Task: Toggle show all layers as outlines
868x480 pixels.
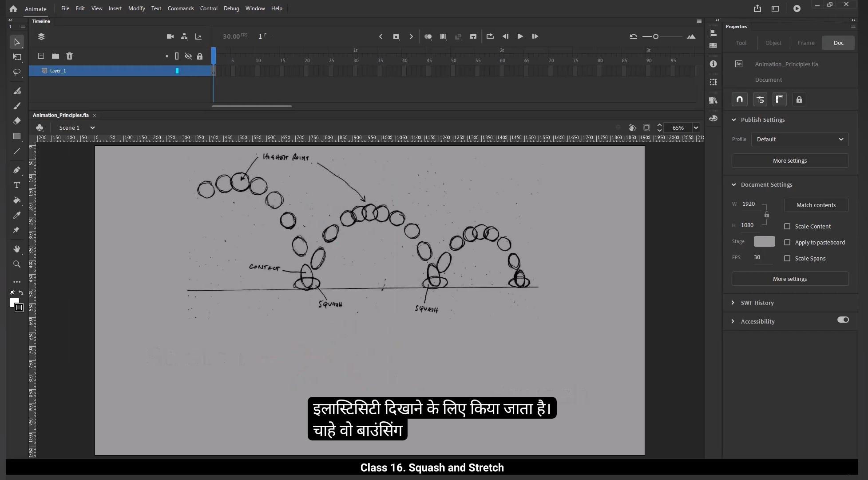Action: tap(177, 56)
